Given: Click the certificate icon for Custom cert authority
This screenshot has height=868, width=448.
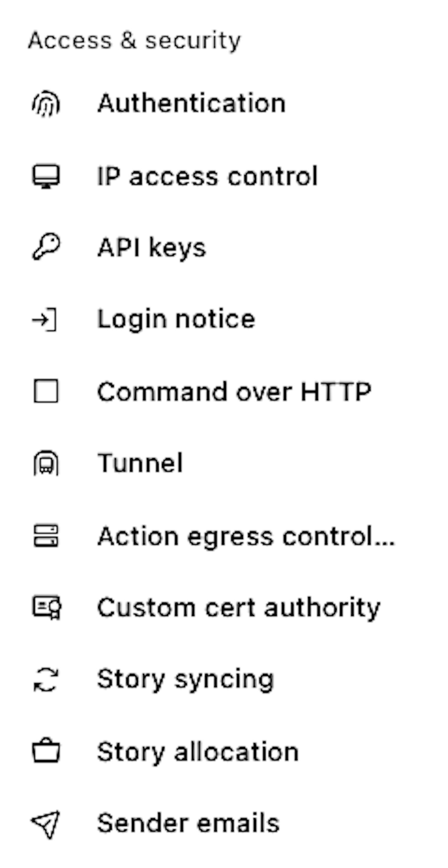Looking at the screenshot, I should point(47,608).
